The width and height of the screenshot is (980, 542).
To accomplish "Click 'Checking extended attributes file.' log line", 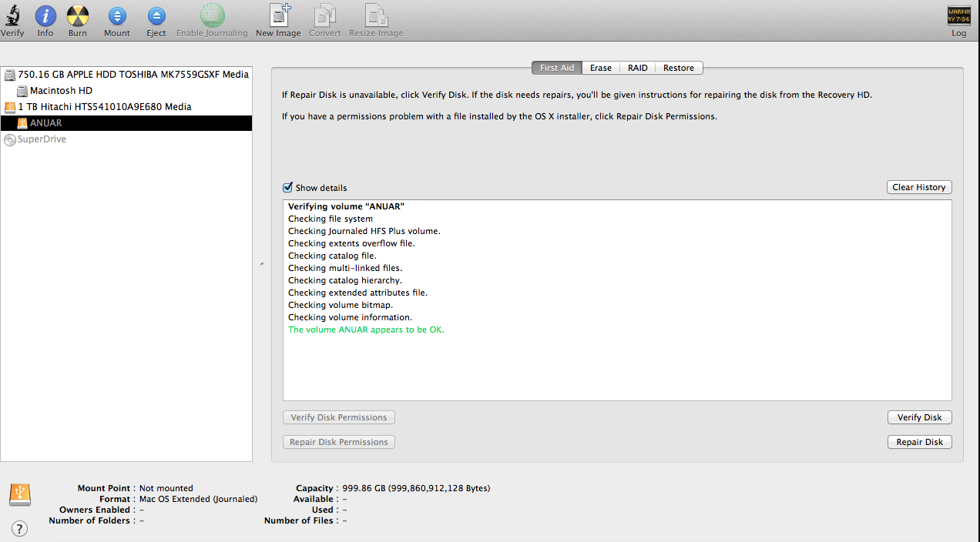I will pos(357,293).
